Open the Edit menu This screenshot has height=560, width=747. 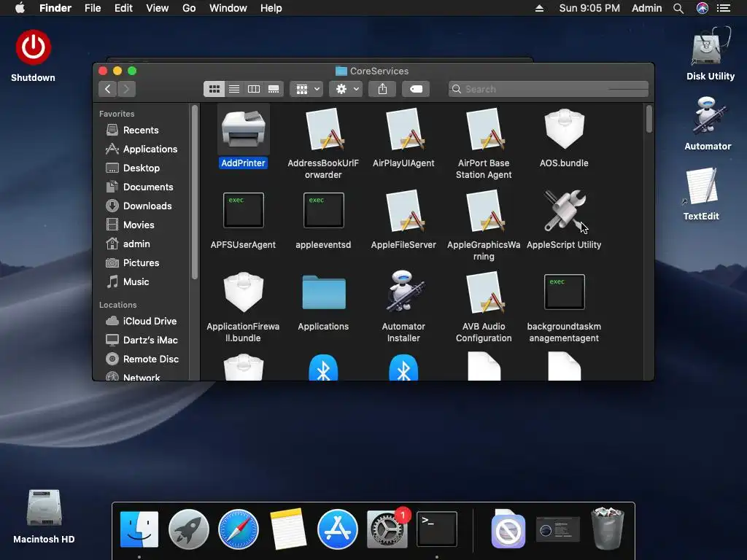(123, 8)
